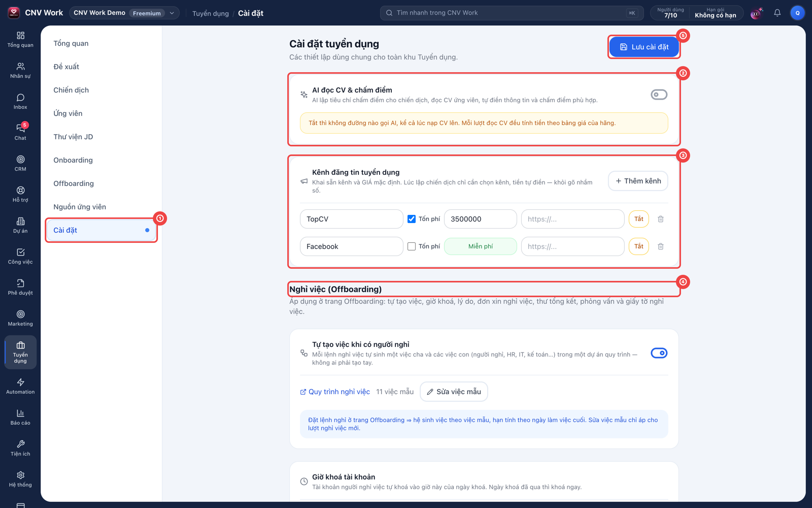Open the CRM module icon
This screenshot has height=508, width=812.
[20, 164]
